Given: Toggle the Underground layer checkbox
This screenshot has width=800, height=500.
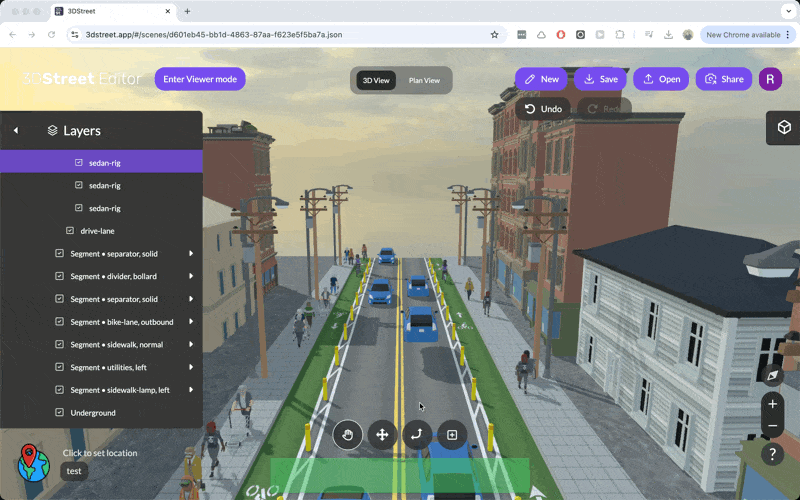Looking at the screenshot, I should (x=59, y=412).
